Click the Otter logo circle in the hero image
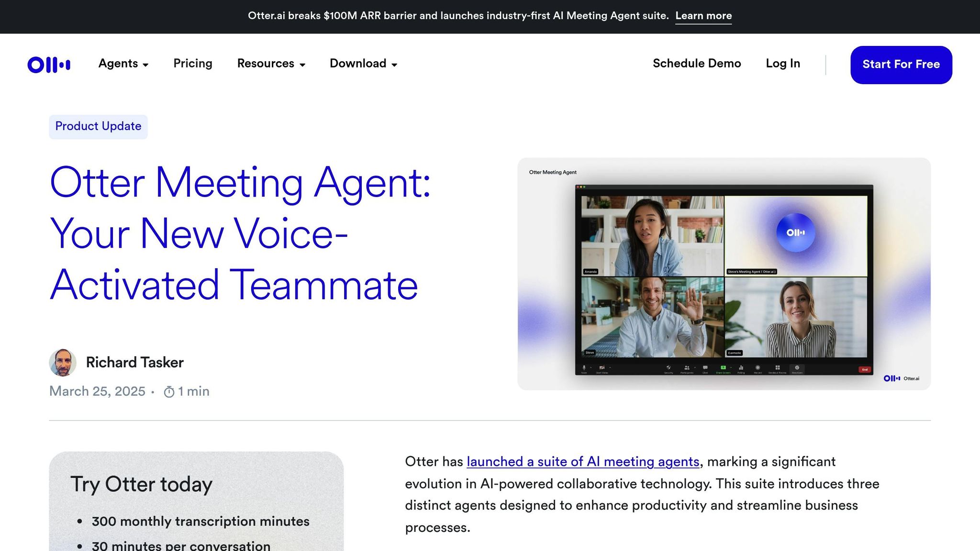Screen dimensions: 980x551 tap(795, 232)
